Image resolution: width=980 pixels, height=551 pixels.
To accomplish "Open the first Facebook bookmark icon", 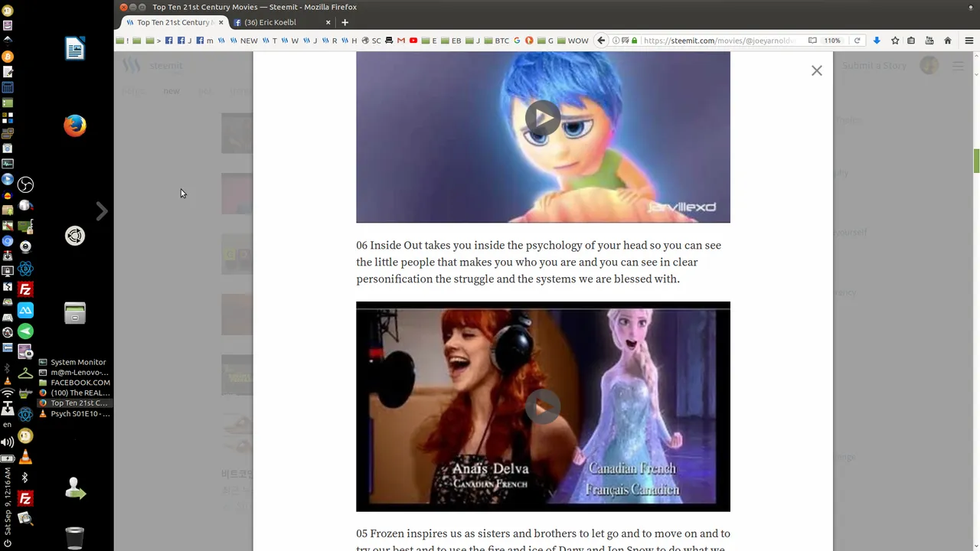I will click(x=169, y=41).
